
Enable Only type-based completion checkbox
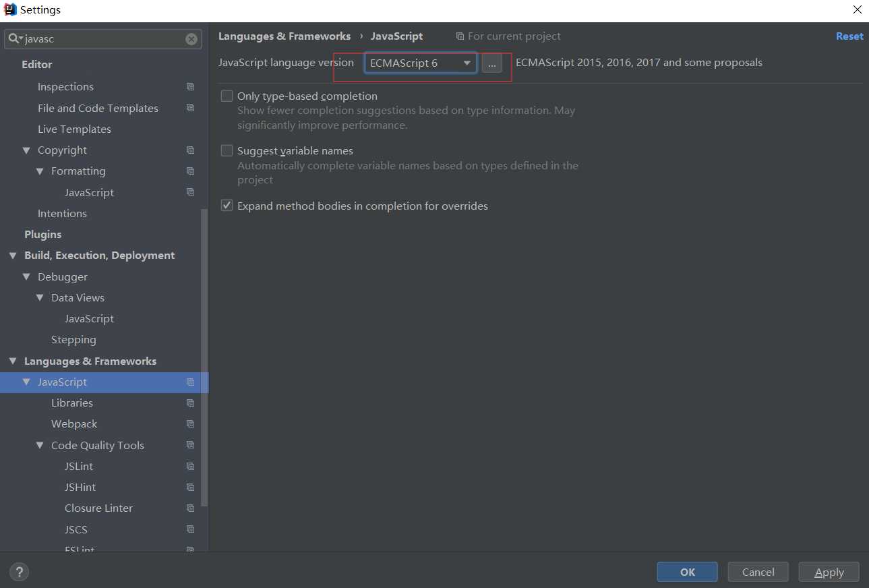point(227,96)
